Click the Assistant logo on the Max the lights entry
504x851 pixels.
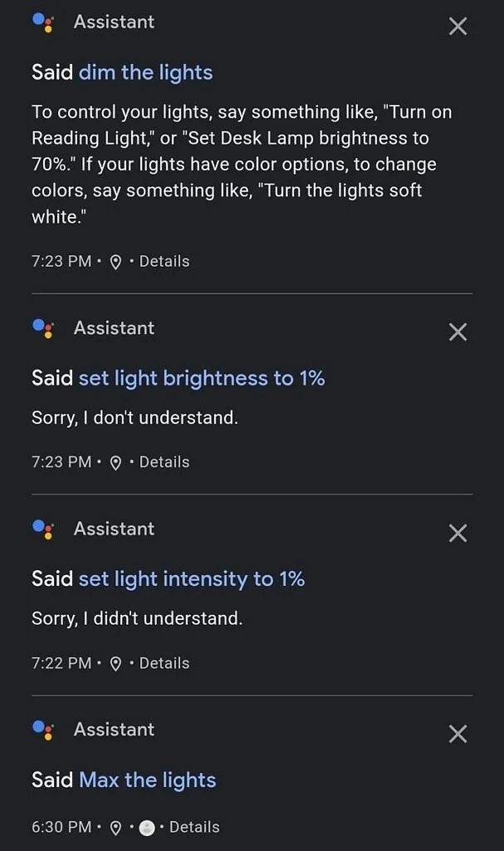coord(42,728)
